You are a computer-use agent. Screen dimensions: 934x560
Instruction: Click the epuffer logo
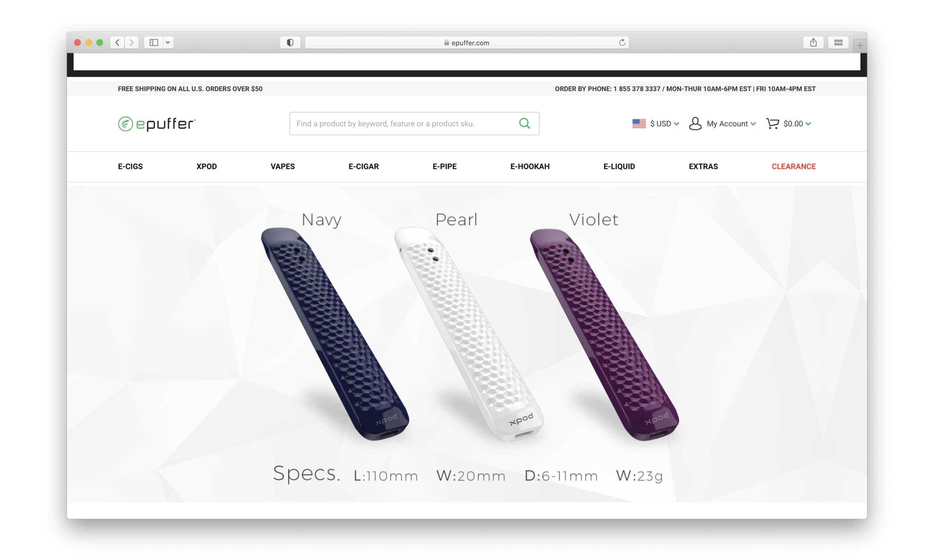click(157, 124)
